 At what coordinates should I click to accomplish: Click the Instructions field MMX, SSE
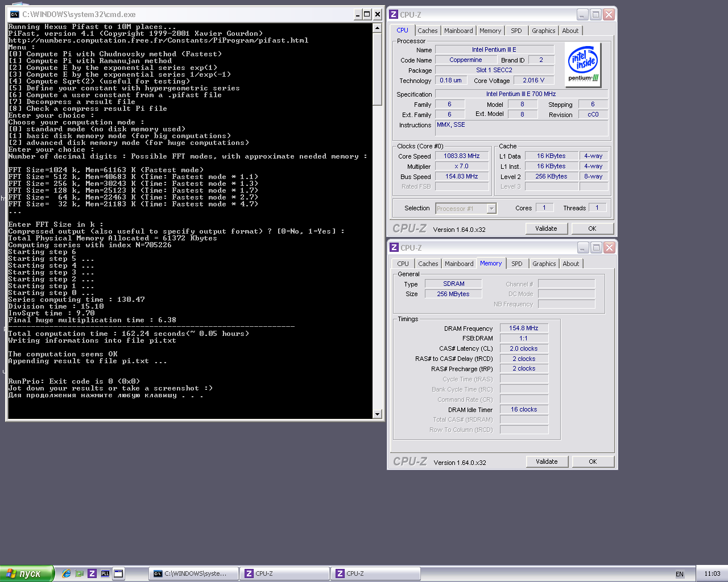(522, 128)
